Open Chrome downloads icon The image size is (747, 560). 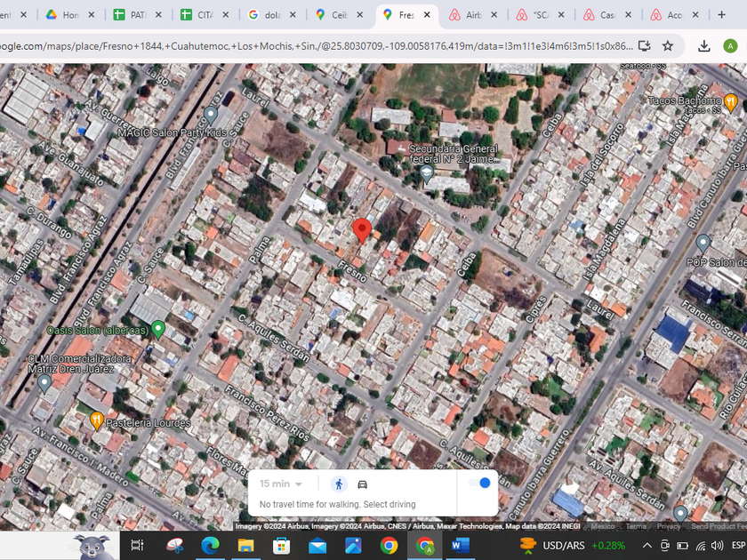[703, 45]
